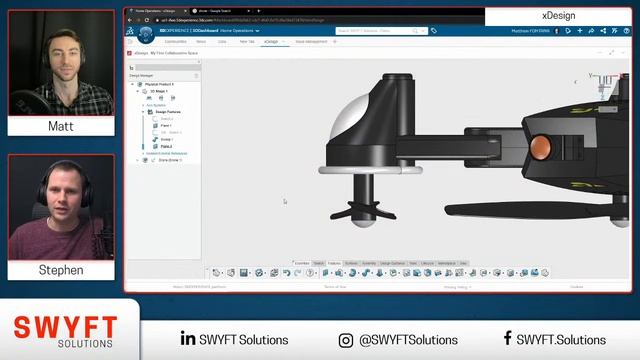Screen dimensions: 640x360
Task: Open the help question mark icon
Action: click(627, 31)
